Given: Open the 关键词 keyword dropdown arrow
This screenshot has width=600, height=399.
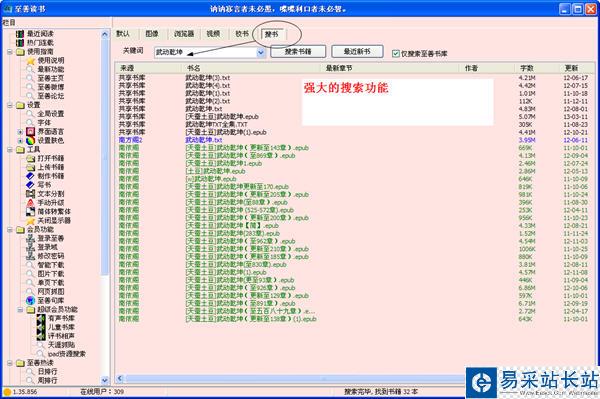Looking at the screenshot, I should (261, 52).
